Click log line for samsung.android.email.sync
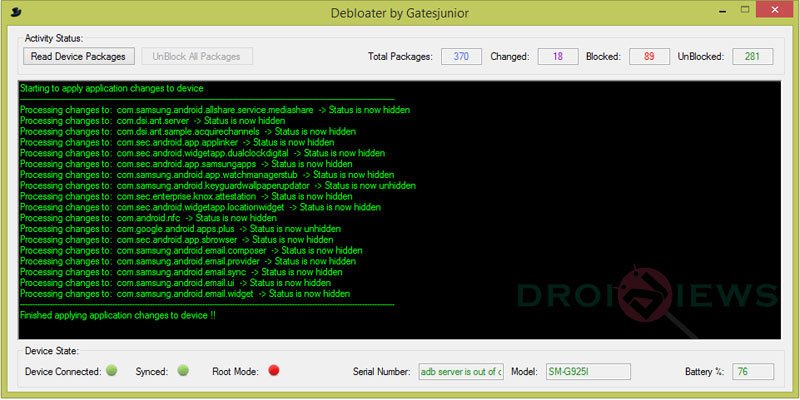The height and width of the screenshot is (400, 800). coord(181,272)
